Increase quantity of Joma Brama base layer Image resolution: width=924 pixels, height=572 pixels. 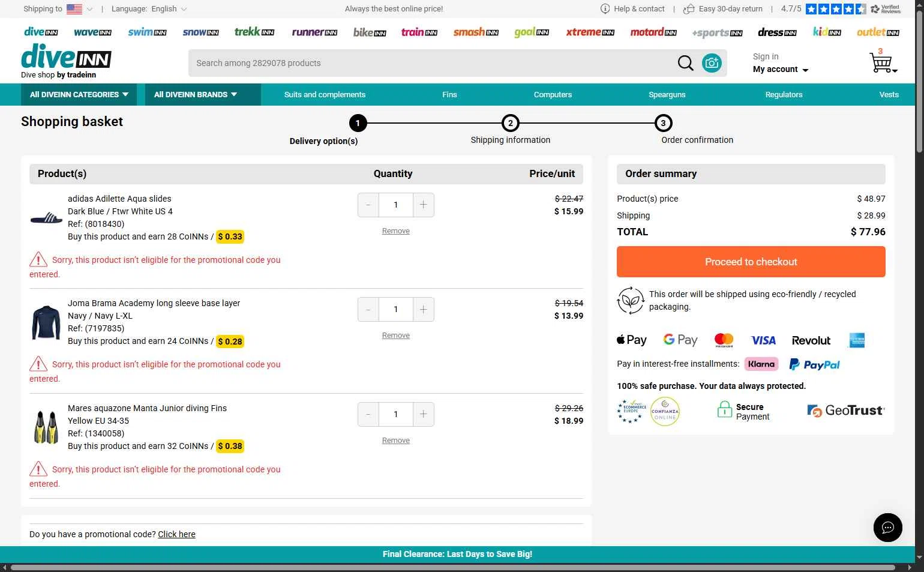point(424,309)
